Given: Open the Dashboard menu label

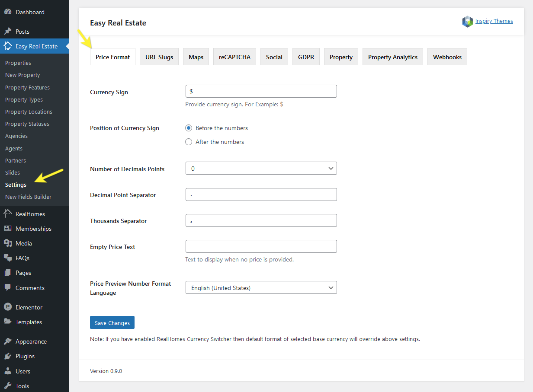Looking at the screenshot, I should click(30, 12).
